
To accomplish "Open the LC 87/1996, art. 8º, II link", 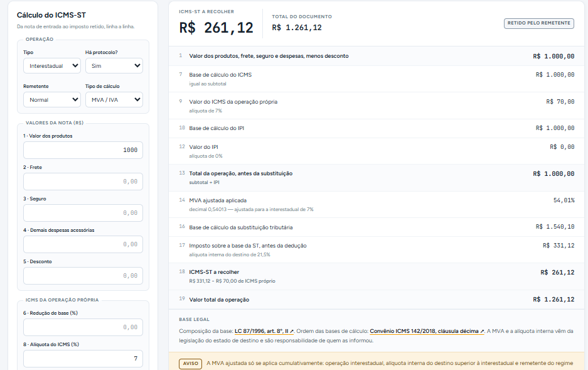I will coord(264,331).
